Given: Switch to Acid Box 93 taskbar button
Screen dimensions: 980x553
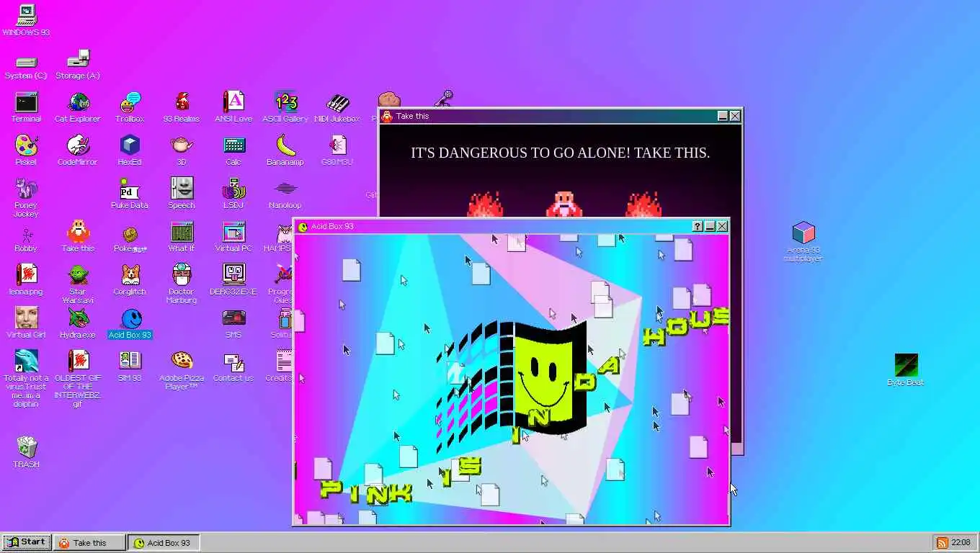Looking at the screenshot, I should point(164,543).
